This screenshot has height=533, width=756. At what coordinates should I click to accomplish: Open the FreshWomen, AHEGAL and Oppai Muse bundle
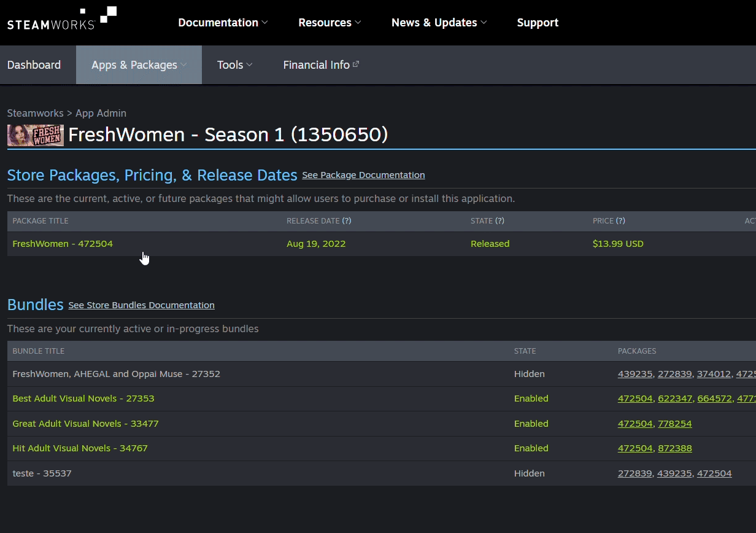pyautogui.click(x=116, y=374)
